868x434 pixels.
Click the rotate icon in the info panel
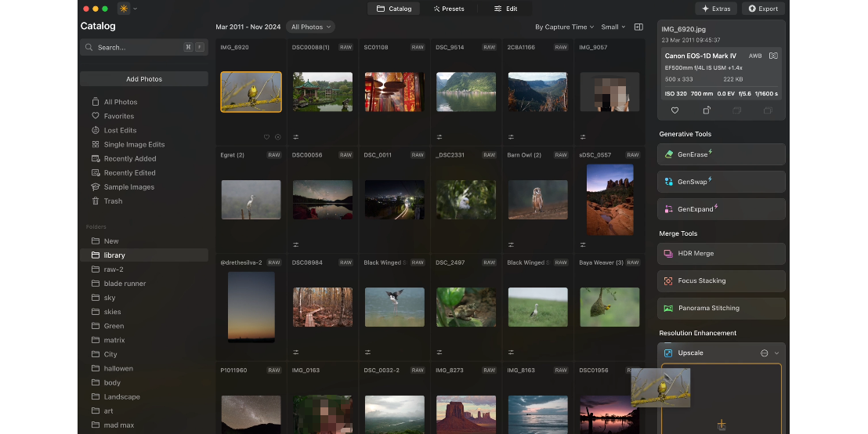click(x=706, y=110)
